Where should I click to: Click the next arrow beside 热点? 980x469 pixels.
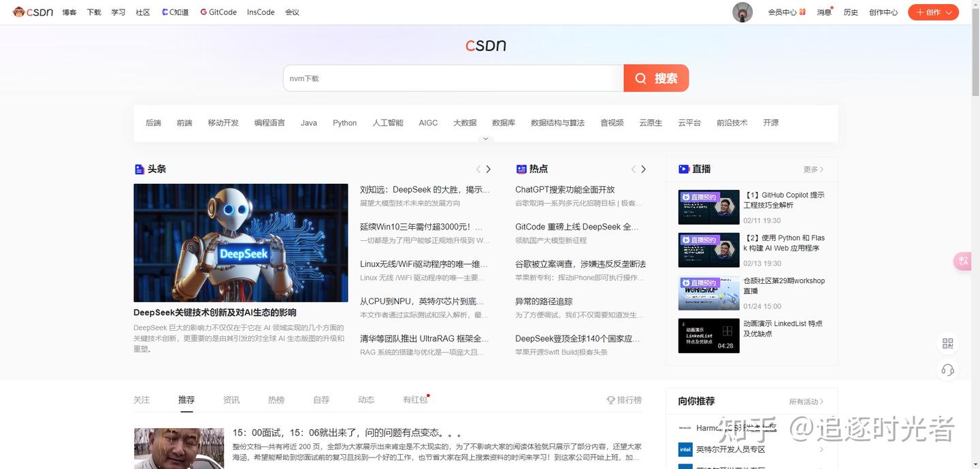643,169
